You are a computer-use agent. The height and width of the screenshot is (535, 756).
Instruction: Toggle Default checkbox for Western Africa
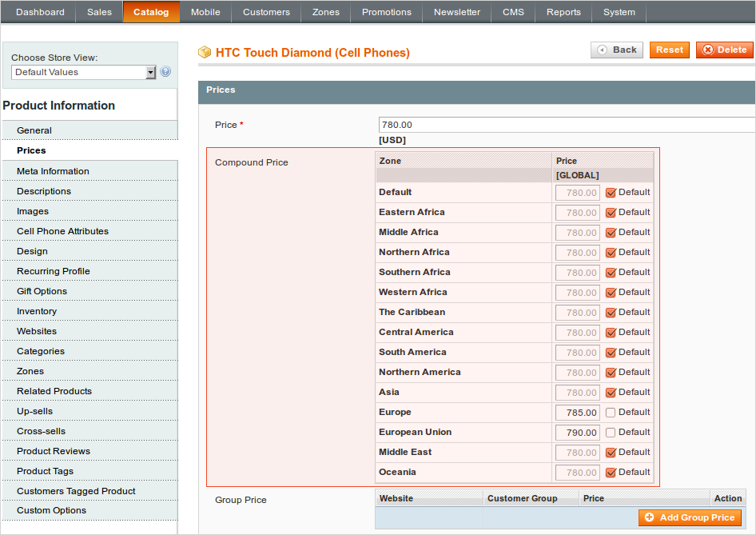pyautogui.click(x=611, y=293)
